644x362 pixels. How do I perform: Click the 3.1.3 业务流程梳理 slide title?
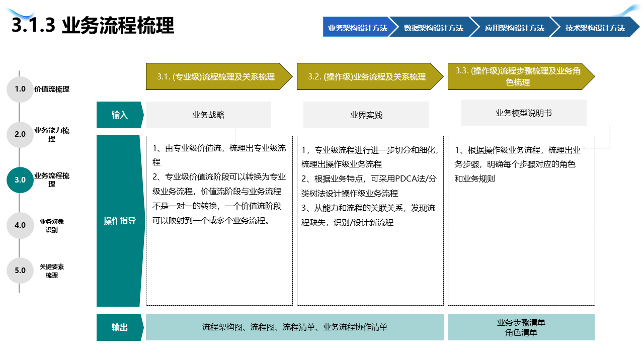tap(93, 26)
